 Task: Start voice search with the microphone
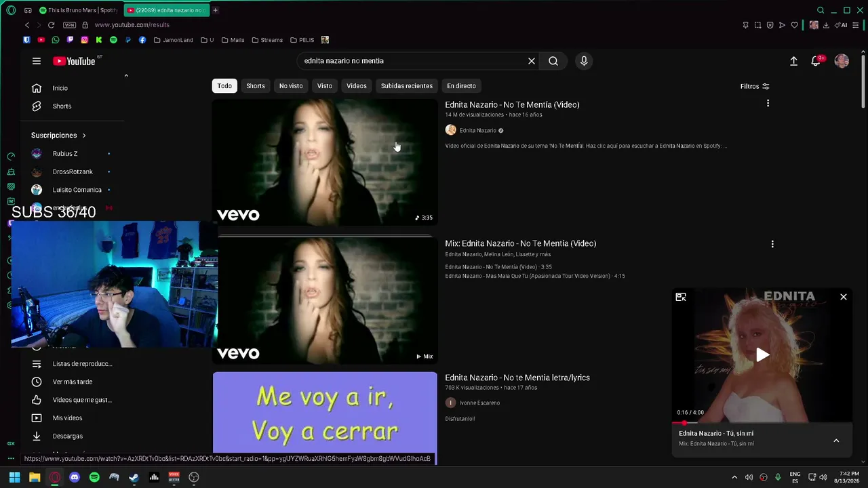584,61
